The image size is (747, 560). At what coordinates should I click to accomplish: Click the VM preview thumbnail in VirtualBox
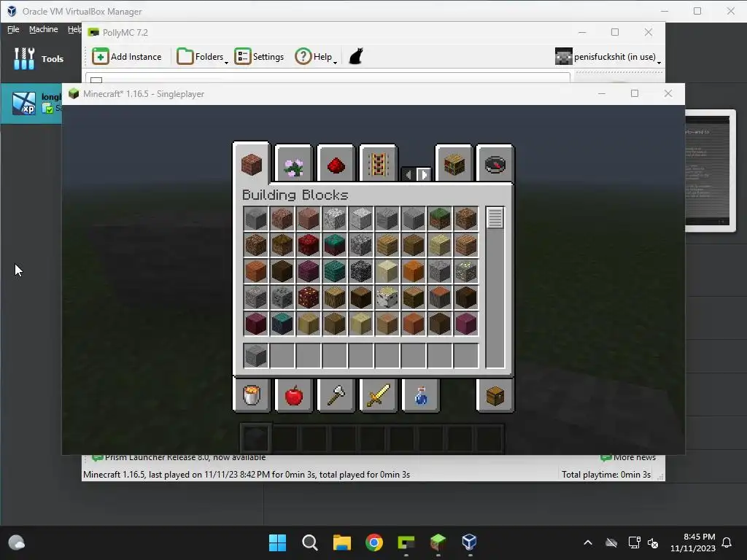(x=711, y=171)
